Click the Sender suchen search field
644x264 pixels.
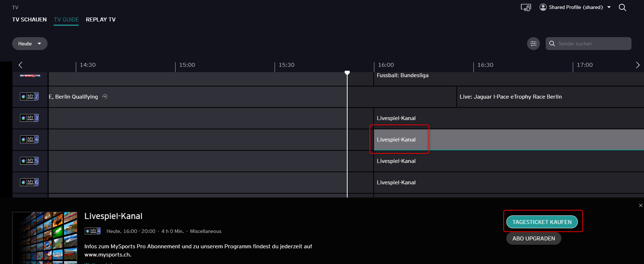[592, 44]
